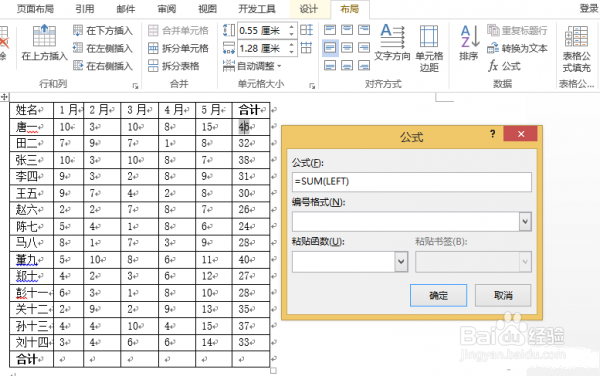Screen dimensions: 600x376
Task: Click 在下方插入 to insert row below
Action: coord(103,30)
